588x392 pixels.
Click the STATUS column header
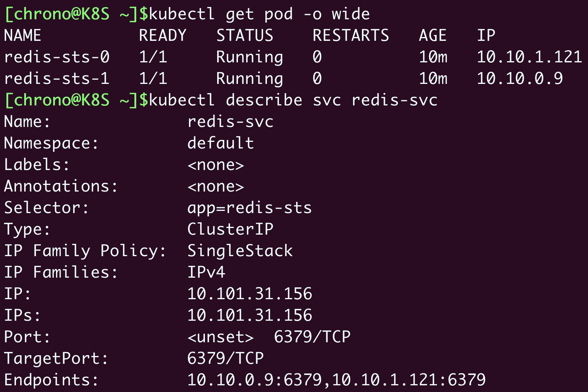(x=245, y=36)
